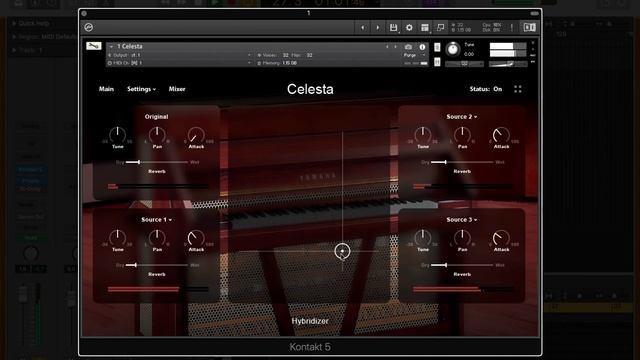Click the Max voices value 32
The width and height of the screenshot is (640, 360).
pos(309,55)
